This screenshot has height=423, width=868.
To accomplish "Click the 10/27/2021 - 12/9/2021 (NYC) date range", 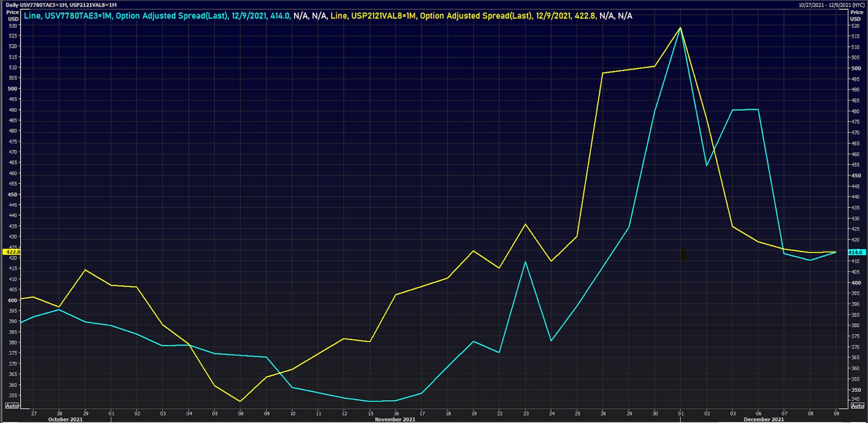I will 831,5.
